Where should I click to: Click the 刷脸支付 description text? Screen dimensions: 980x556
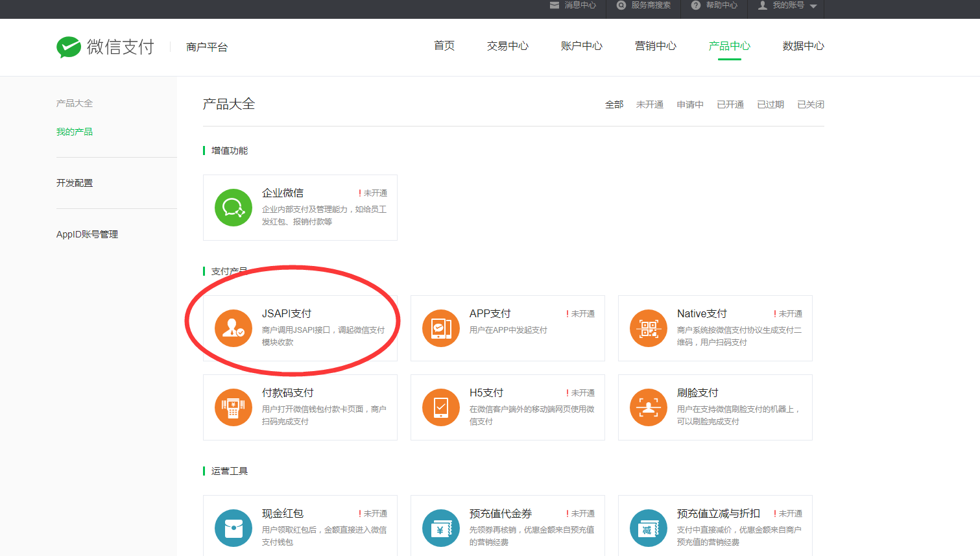[x=739, y=415]
